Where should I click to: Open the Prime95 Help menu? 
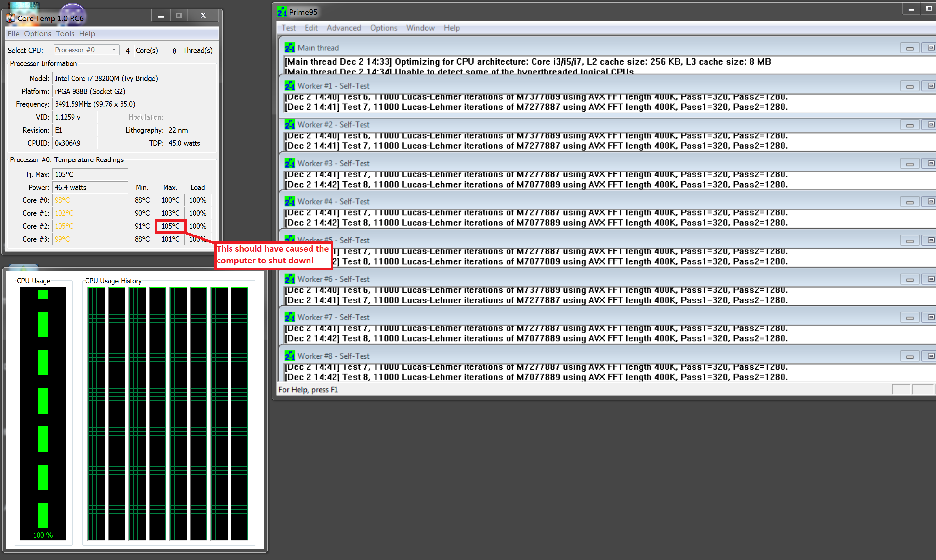tap(452, 28)
